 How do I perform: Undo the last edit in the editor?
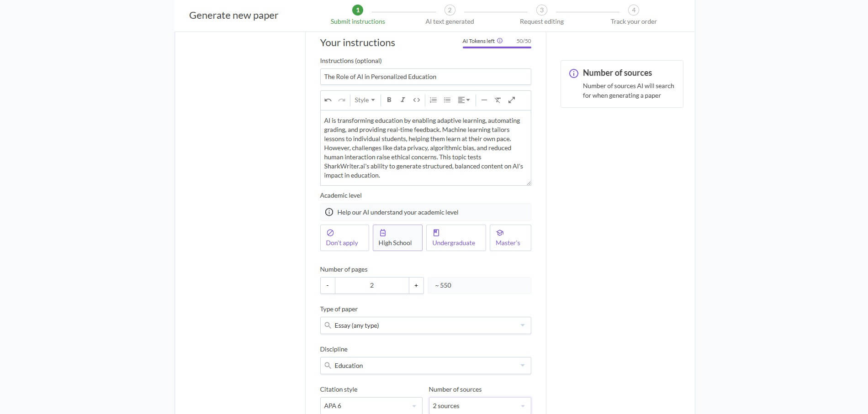click(x=328, y=100)
